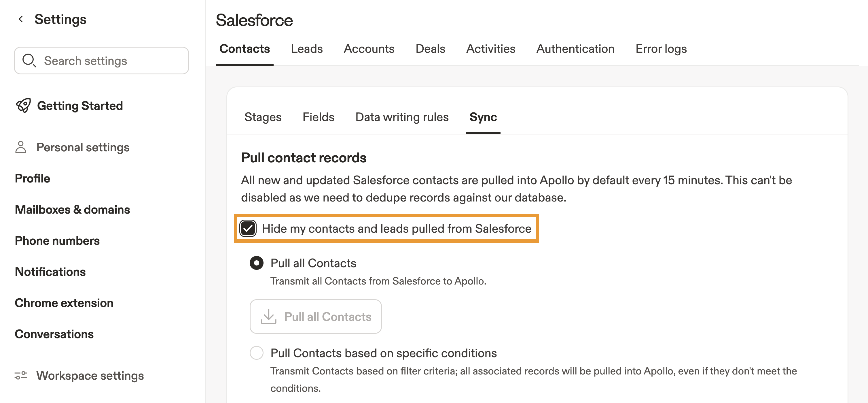Click the back arrow beside Settings
The width and height of the screenshot is (868, 403).
[21, 19]
